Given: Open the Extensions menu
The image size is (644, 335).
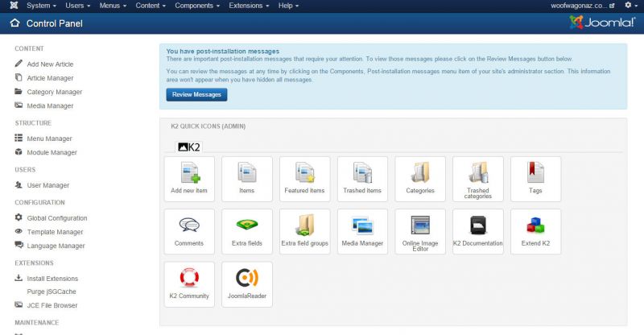Looking at the screenshot, I should click(249, 6).
